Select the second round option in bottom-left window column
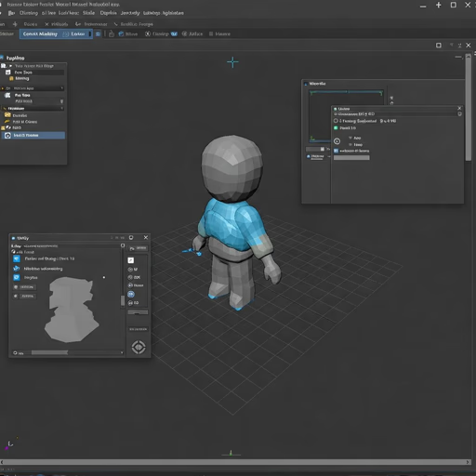This screenshot has width=476, height=476. [x=130, y=277]
